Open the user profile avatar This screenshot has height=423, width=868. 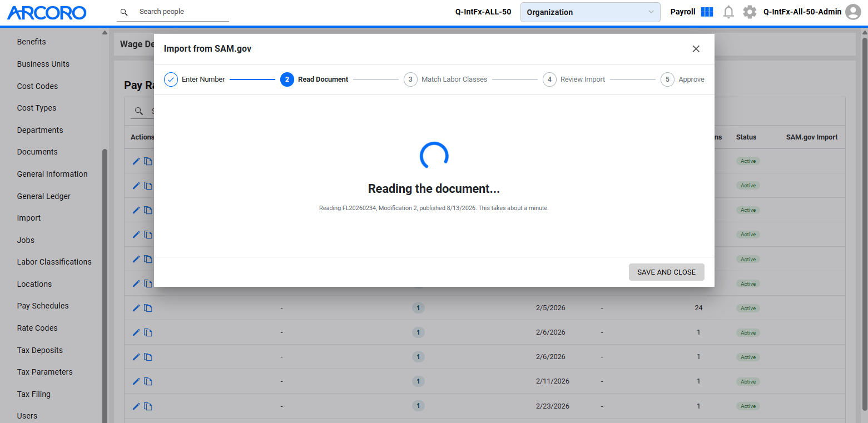tap(853, 12)
